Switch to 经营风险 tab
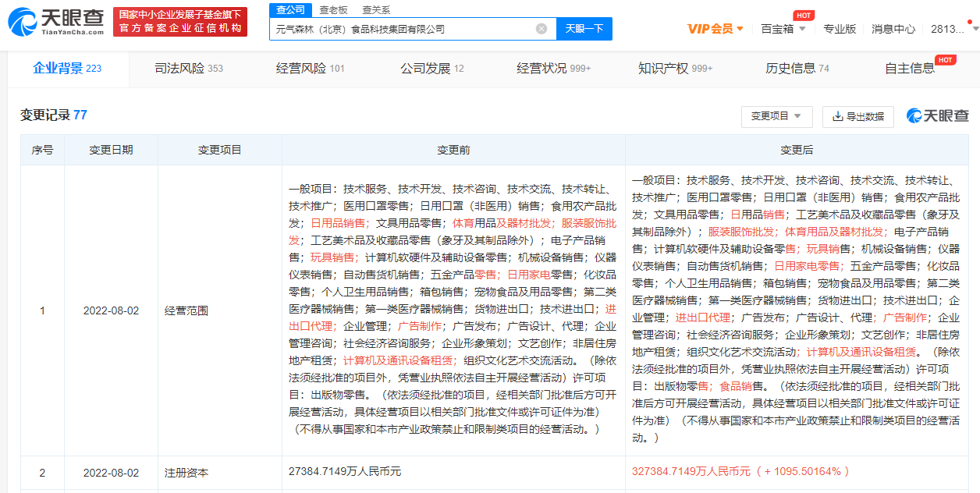This screenshot has width=980, height=493. point(310,69)
